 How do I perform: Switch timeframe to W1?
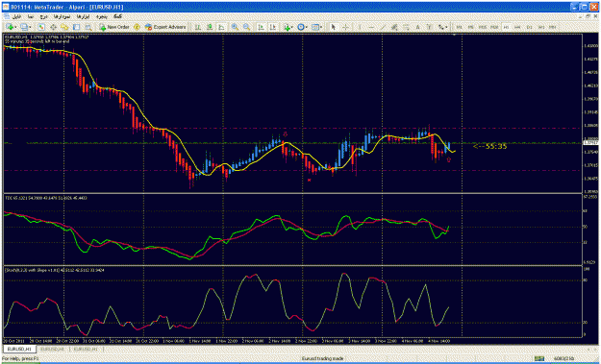click(541, 27)
